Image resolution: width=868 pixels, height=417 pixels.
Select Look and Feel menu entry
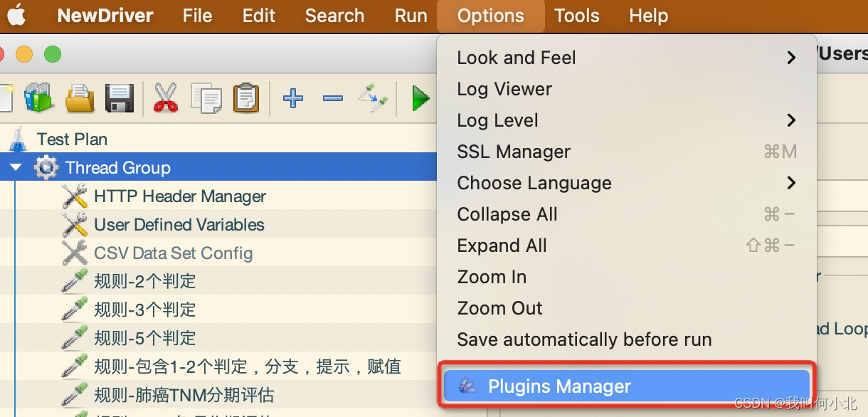pos(626,58)
